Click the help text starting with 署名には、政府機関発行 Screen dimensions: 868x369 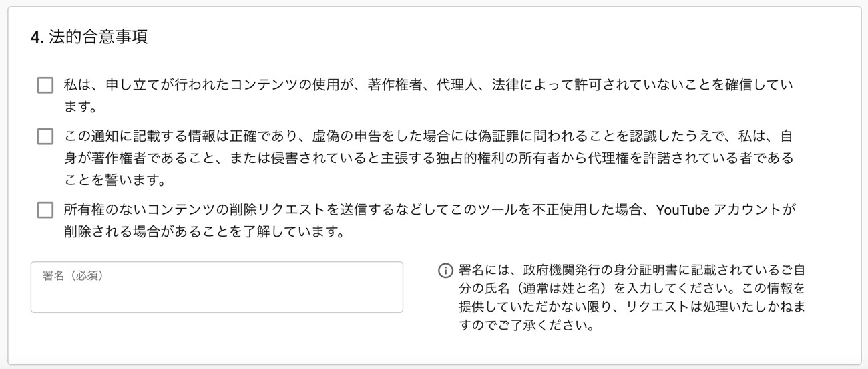632,298
